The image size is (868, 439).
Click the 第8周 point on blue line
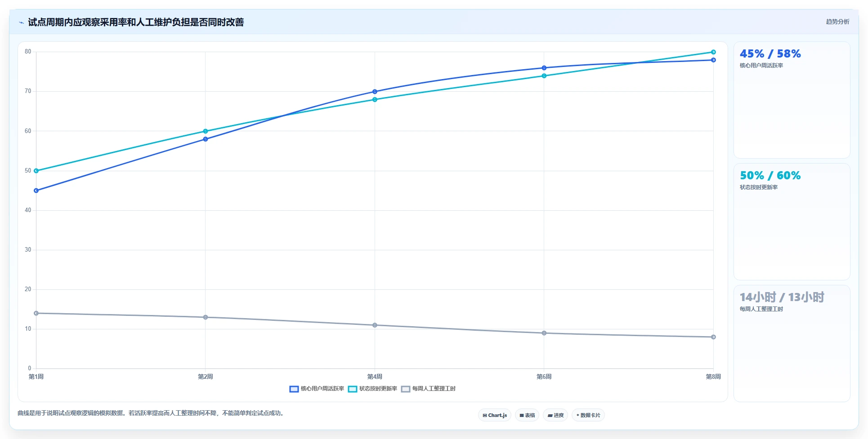click(713, 60)
